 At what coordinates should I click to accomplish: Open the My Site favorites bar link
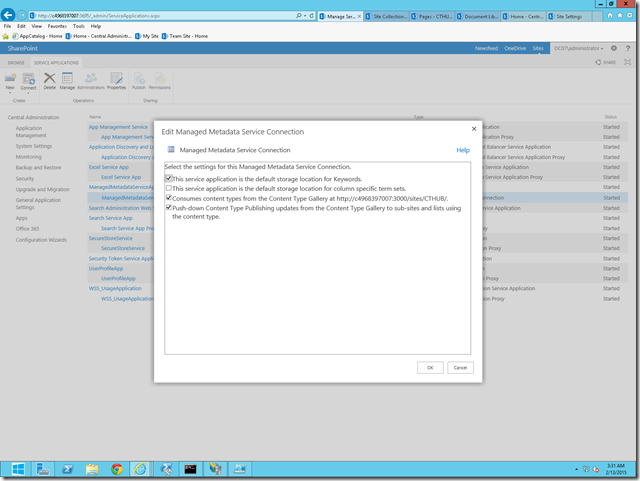click(147, 36)
